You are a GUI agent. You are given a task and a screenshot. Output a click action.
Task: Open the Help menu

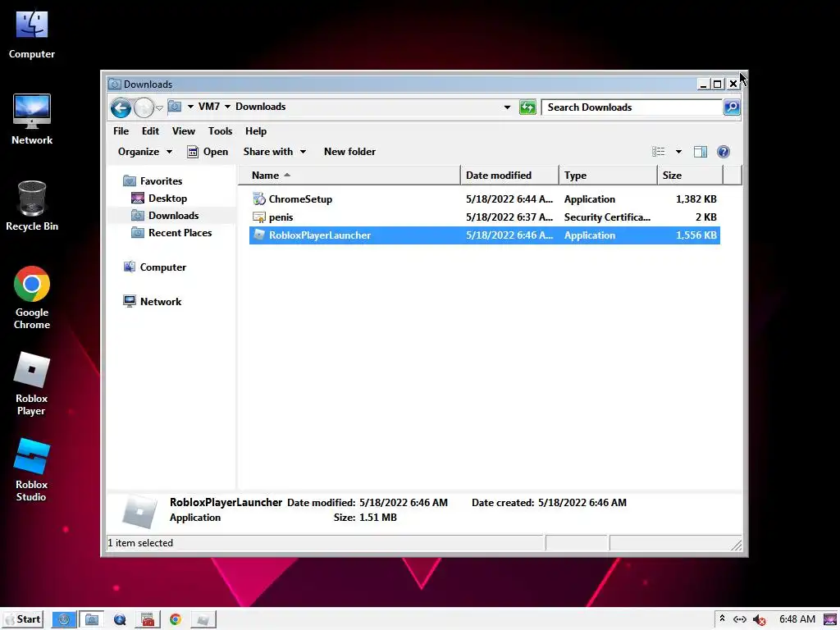point(256,131)
